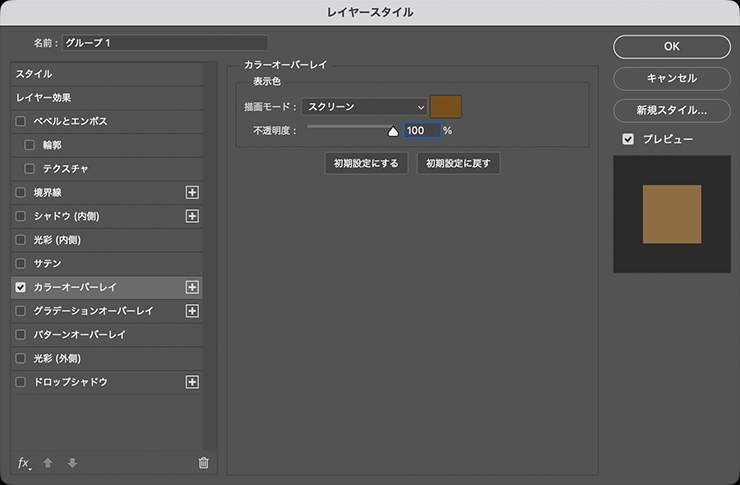Click the move effect down arrow
Viewport: 740px width, 485px height.
[x=72, y=463]
